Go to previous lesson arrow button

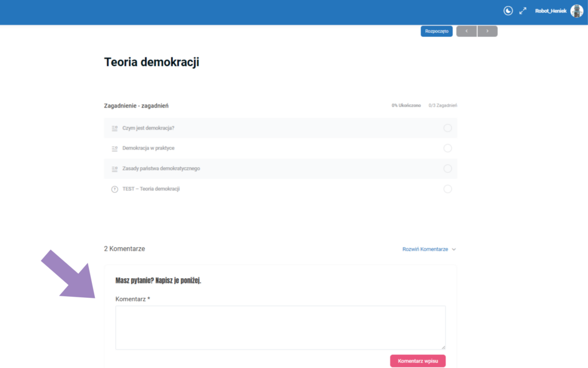point(466,31)
